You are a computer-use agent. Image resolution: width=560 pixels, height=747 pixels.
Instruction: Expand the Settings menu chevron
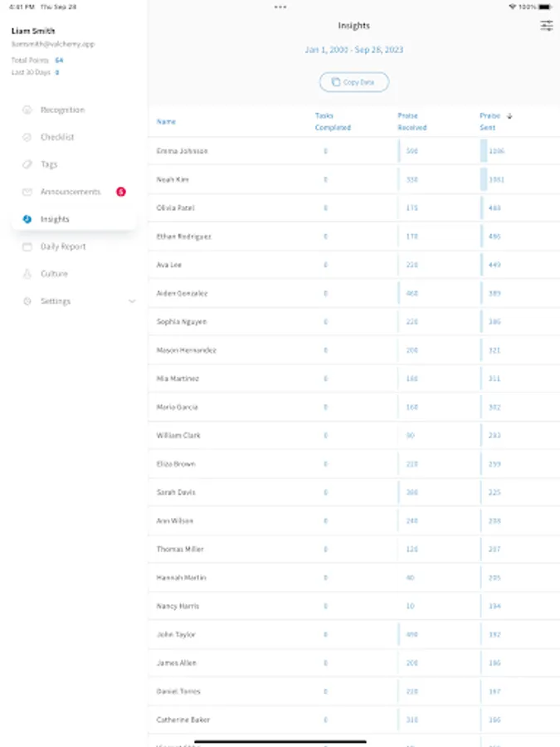(x=132, y=301)
